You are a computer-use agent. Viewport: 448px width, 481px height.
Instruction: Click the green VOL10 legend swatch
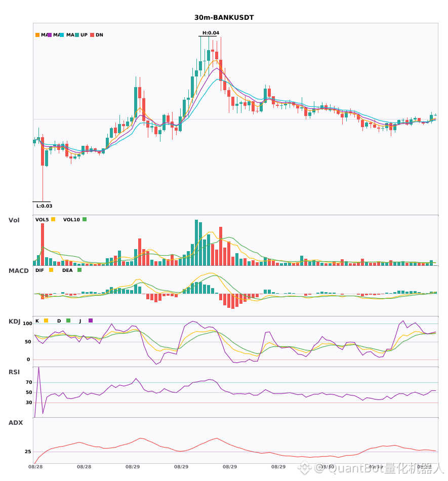[85, 219]
